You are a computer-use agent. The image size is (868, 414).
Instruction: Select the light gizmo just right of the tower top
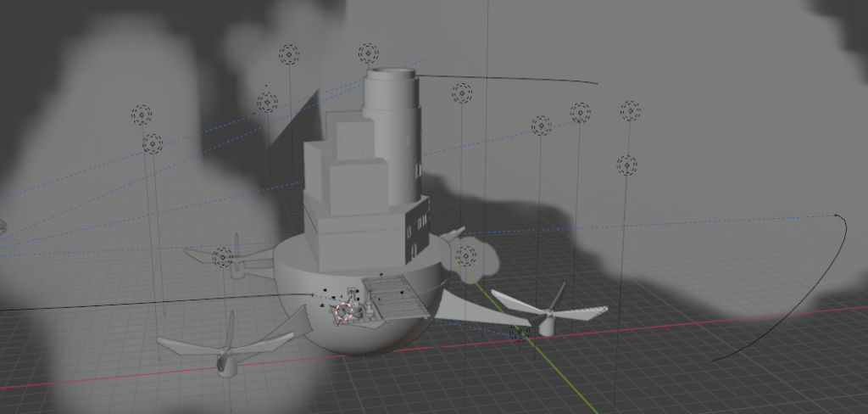pyautogui.click(x=461, y=92)
